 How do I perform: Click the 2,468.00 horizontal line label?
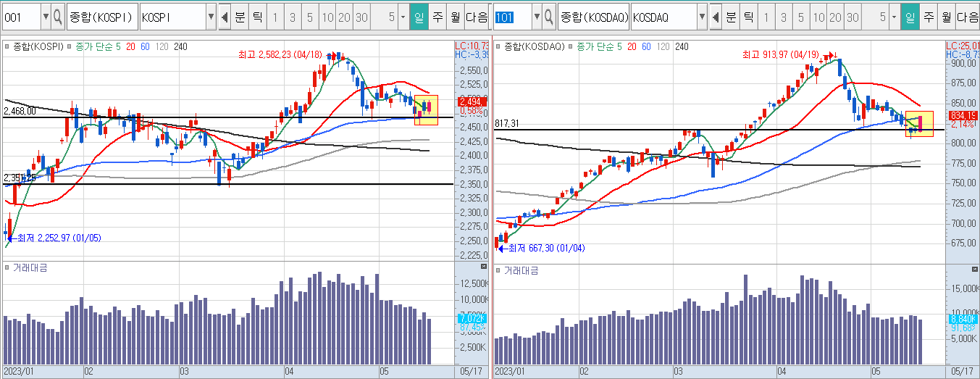click(20, 111)
